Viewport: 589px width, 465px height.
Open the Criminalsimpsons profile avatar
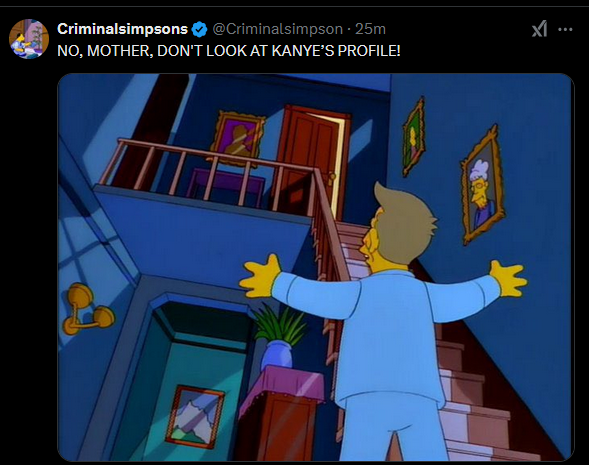pos(29,39)
